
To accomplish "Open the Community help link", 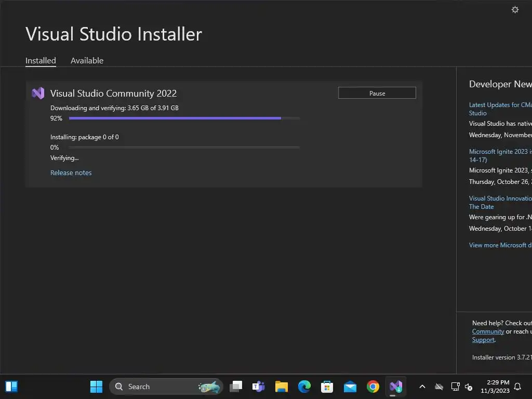I will [x=488, y=331].
